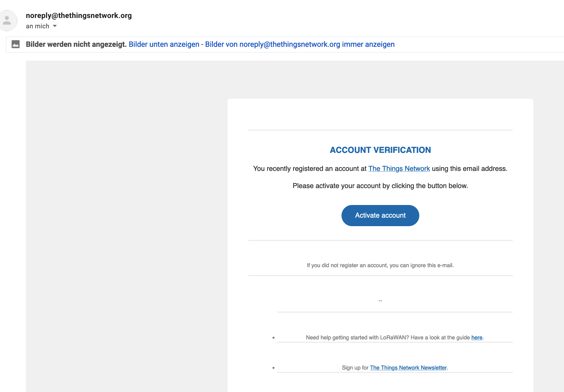Click the ACCOUNT VERIFICATION heading

click(380, 150)
